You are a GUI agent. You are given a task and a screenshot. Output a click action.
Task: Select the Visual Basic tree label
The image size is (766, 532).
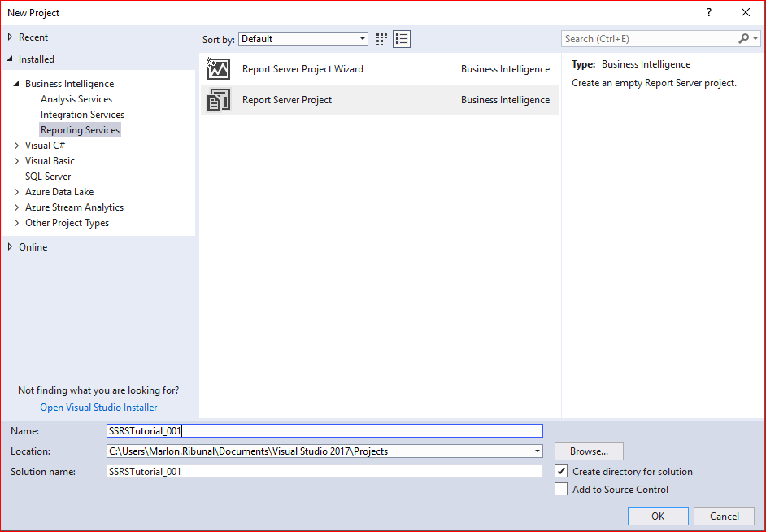point(50,161)
